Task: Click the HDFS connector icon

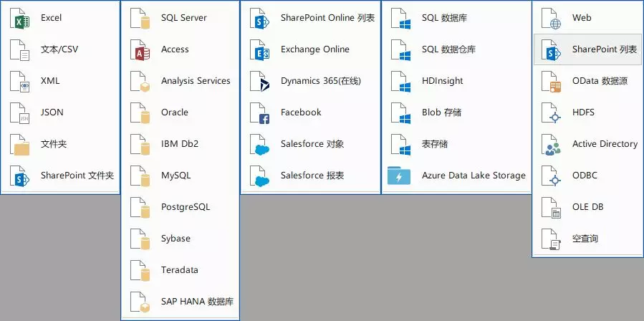Action: click(x=551, y=113)
